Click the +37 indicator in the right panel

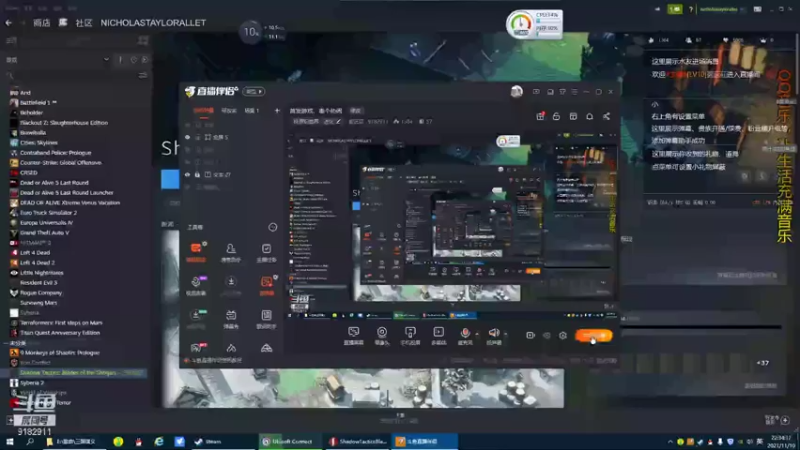pos(762,363)
